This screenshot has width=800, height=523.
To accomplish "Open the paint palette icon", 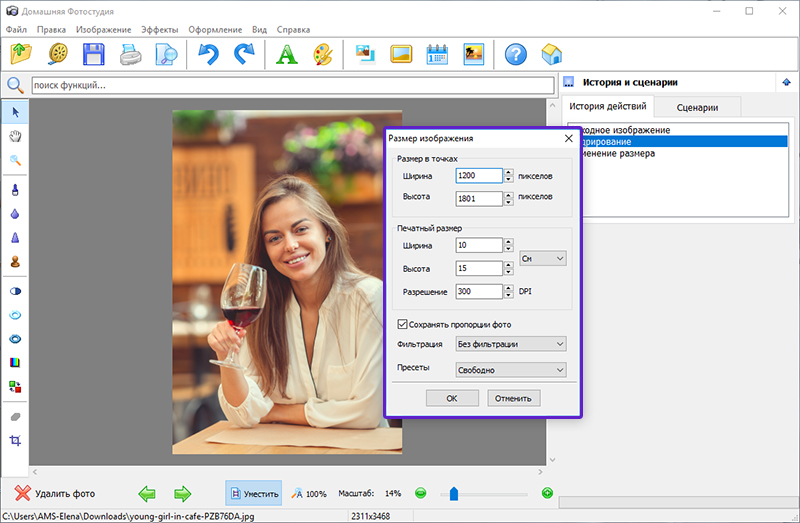I will pyautogui.click(x=323, y=54).
